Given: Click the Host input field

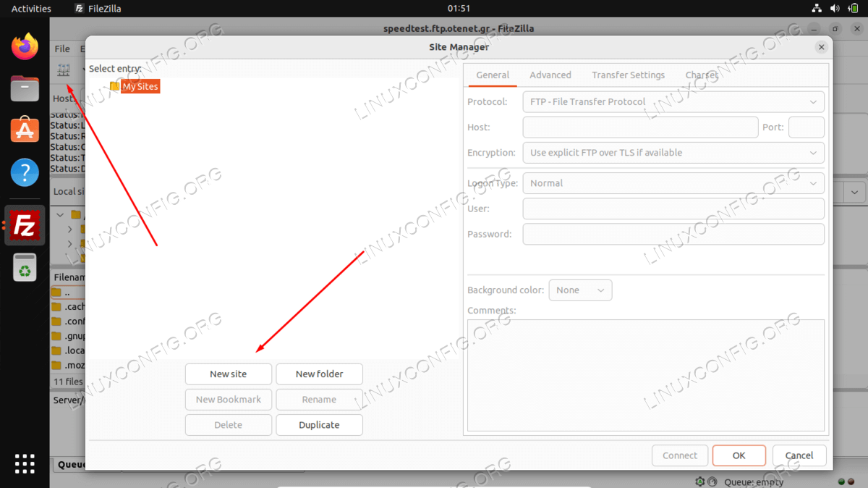Looking at the screenshot, I should [x=641, y=127].
